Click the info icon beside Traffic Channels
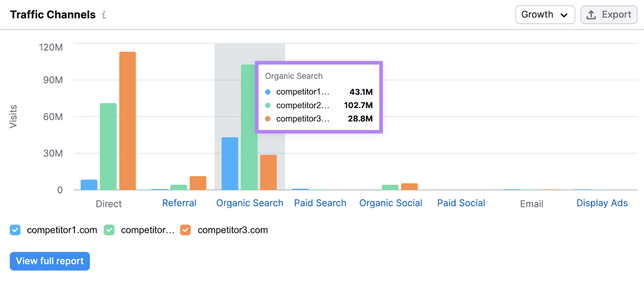Image resolution: width=644 pixels, height=283 pixels. pos(104,15)
